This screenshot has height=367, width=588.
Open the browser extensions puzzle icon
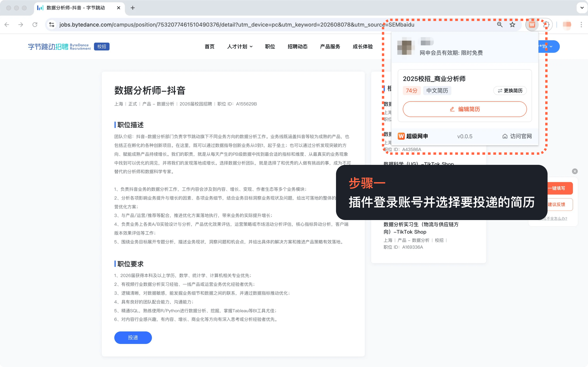point(546,24)
